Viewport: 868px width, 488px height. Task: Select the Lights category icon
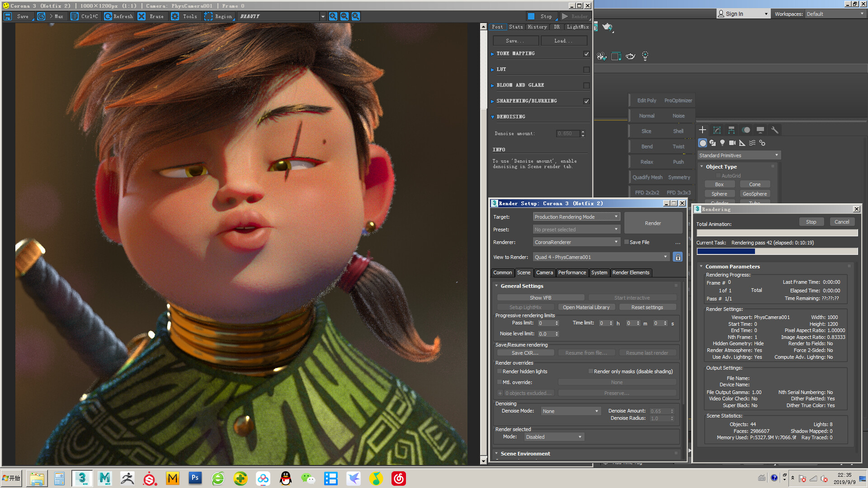click(722, 143)
